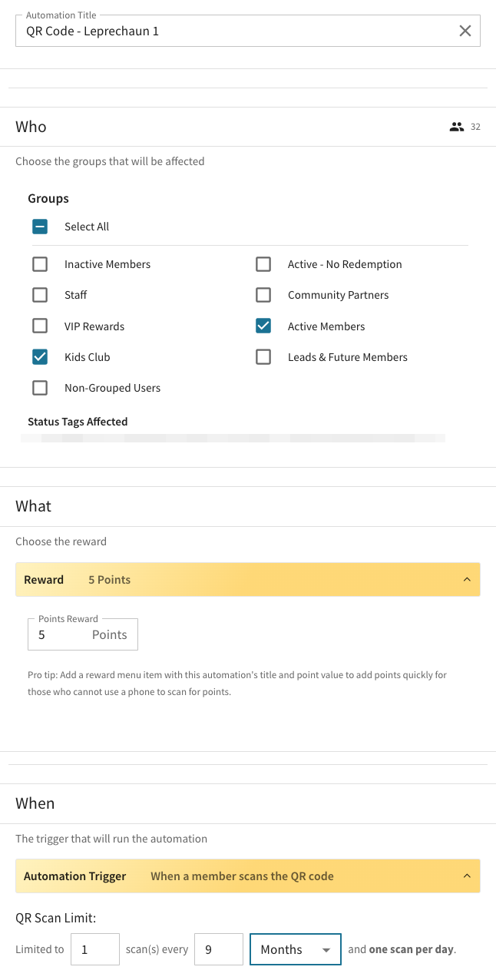Check Active - No Redemption group
Viewport: 496px width, 980px height.
[263, 264]
